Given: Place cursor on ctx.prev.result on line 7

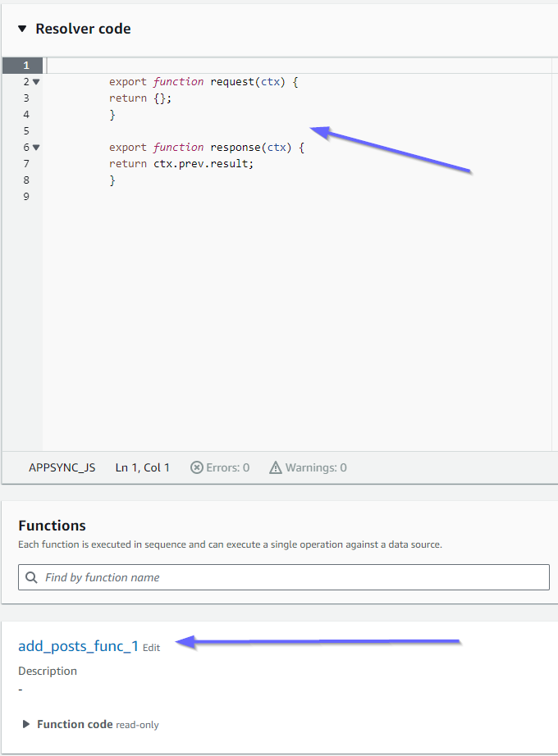Looking at the screenshot, I should [x=205, y=163].
